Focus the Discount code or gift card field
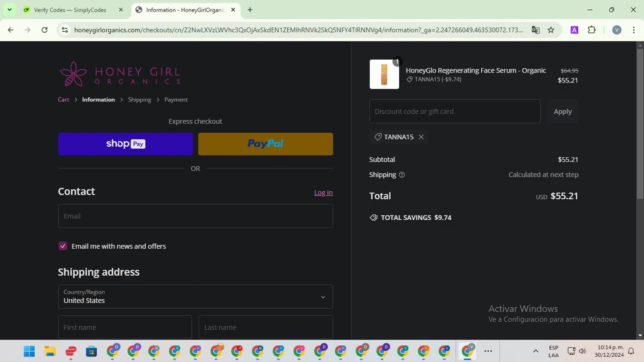The image size is (644, 362). coord(455,111)
